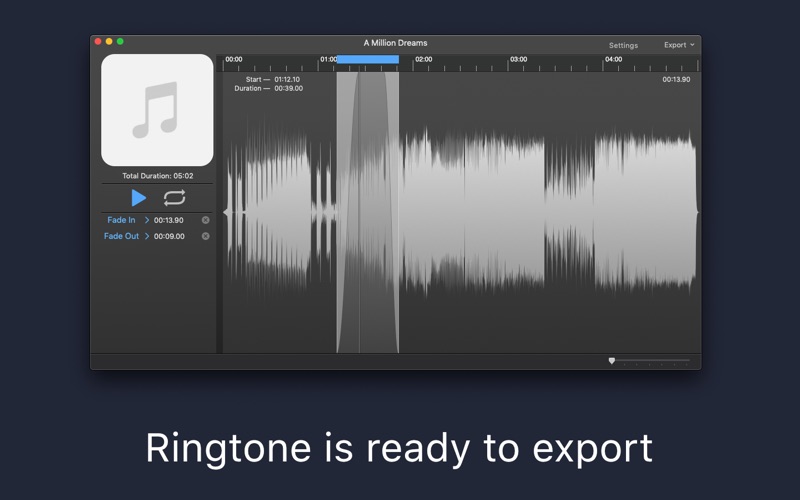This screenshot has height=500, width=800.
Task: Click the Start time 01:12.10
Action: click(x=287, y=79)
